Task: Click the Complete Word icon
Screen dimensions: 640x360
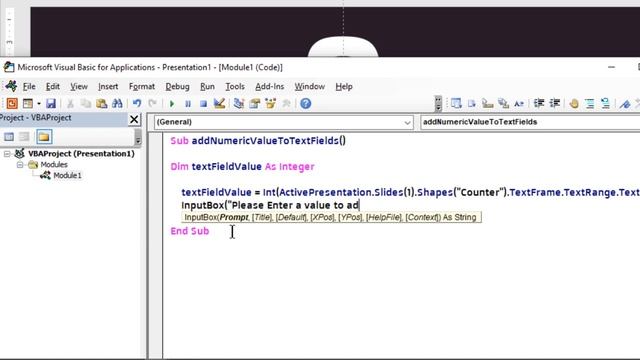Action: pyautogui.click(x=519, y=104)
